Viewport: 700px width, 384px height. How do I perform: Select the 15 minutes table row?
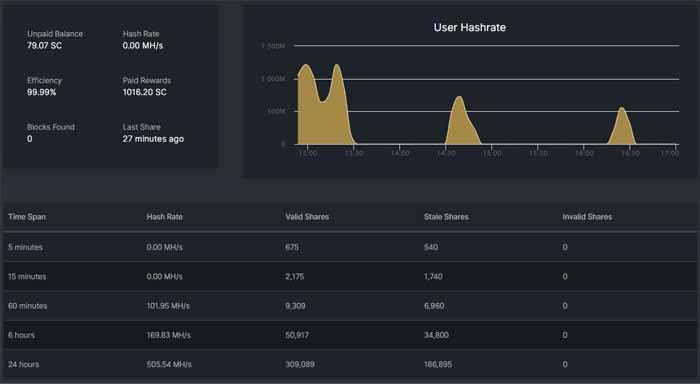pos(350,276)
